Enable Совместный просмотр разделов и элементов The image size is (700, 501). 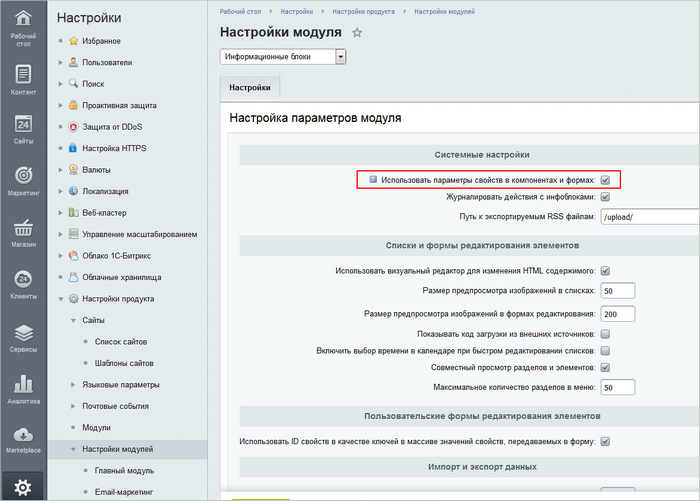[605, 368]
